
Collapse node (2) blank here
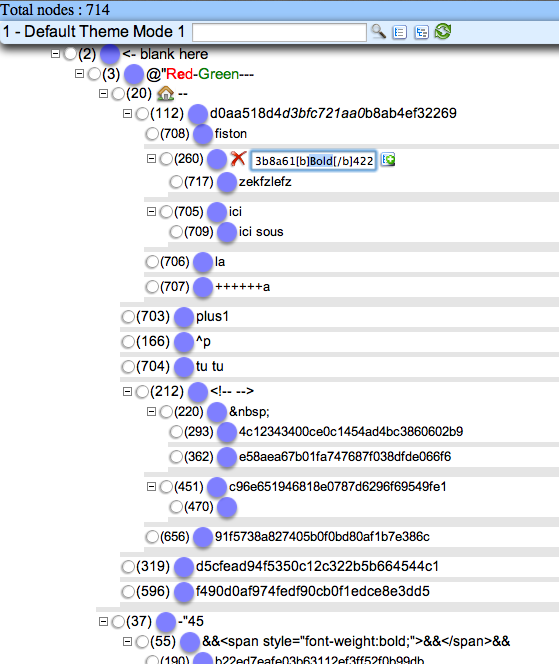[x=55, y=54]
